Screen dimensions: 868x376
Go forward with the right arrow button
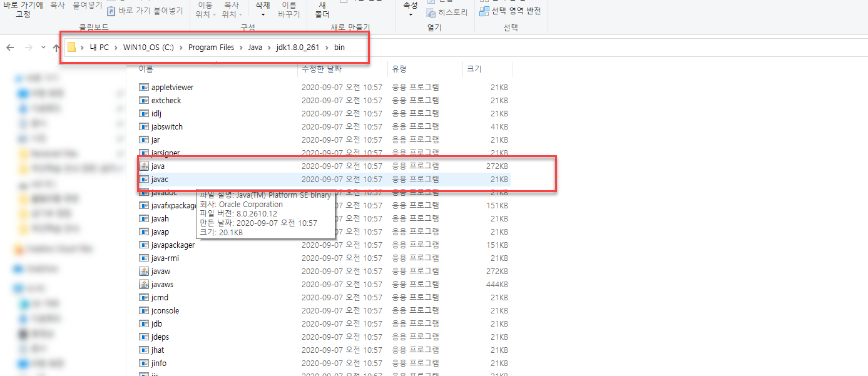28,48
